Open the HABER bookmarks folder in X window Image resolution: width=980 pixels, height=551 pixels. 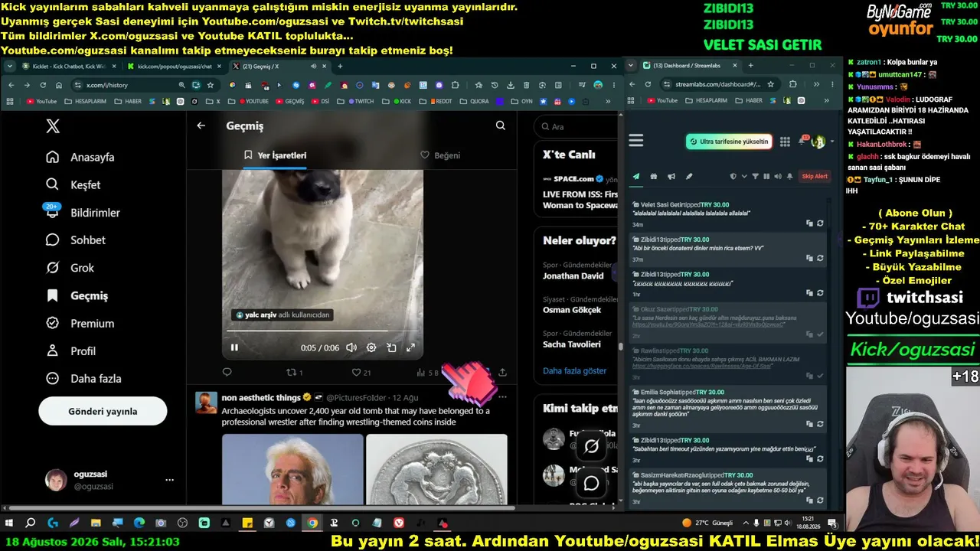(129, 101)
